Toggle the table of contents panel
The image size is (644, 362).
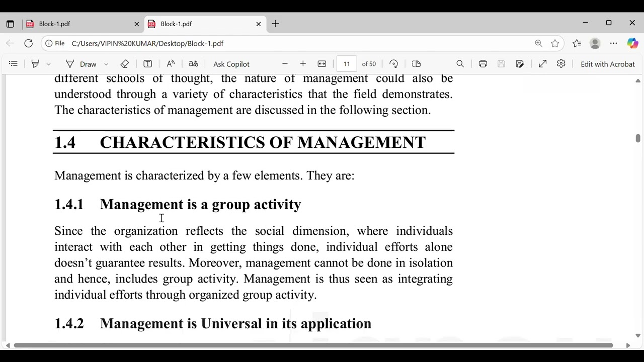point(14,64)
